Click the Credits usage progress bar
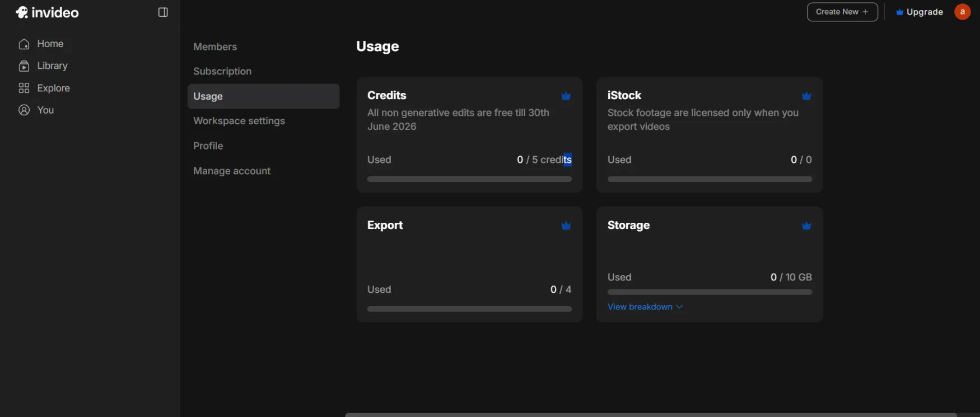Screen dimensions: 980x417 pos(469,179)
